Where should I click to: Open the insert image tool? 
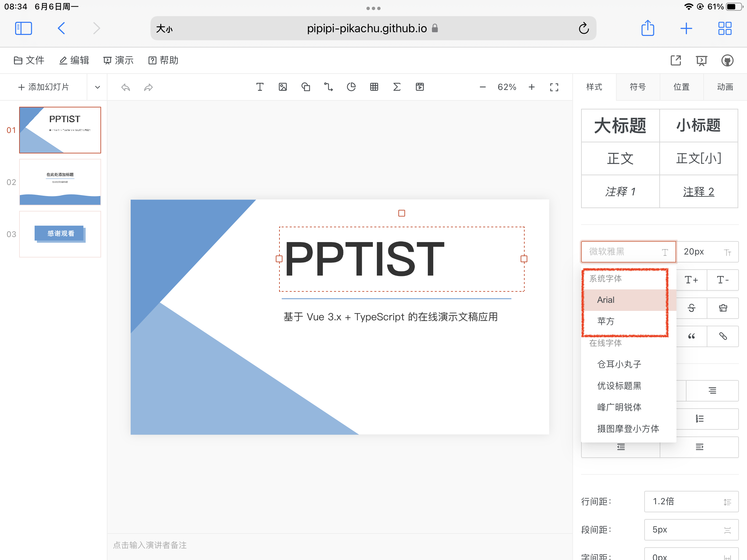point(283,87)
